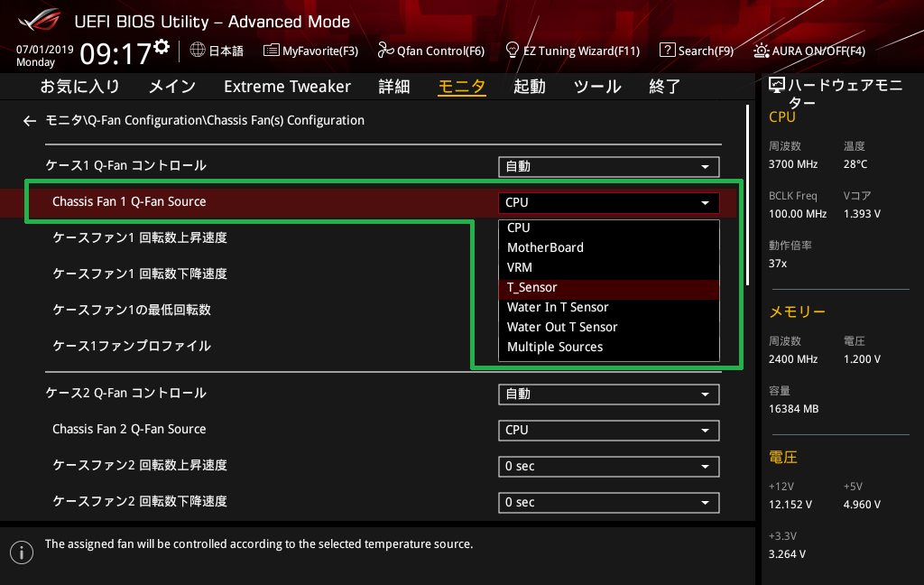
Task: Collapse Chassis Fan 1 Q-Fan Source dropdown
Action: click(609, 203)
